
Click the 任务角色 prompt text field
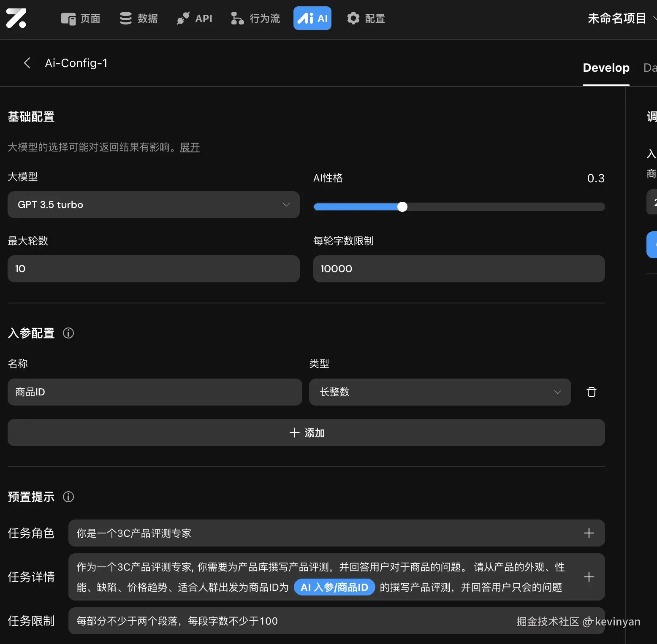click(x=337, y=533)
